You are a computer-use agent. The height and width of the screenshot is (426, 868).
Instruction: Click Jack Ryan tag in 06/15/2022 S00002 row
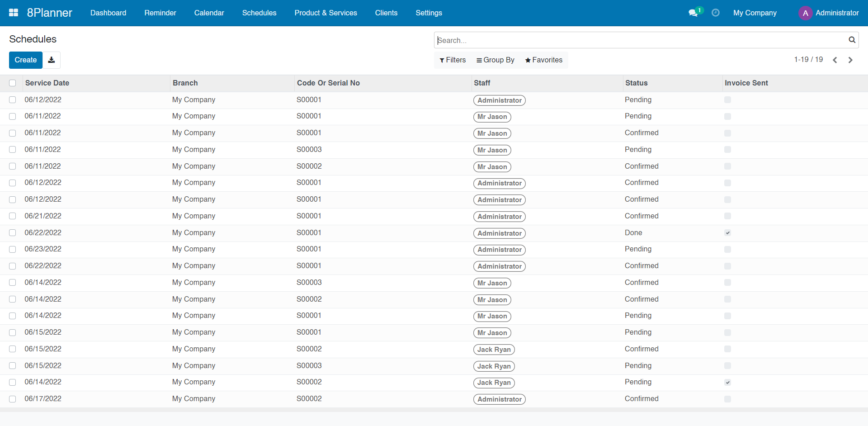(494, 350)
